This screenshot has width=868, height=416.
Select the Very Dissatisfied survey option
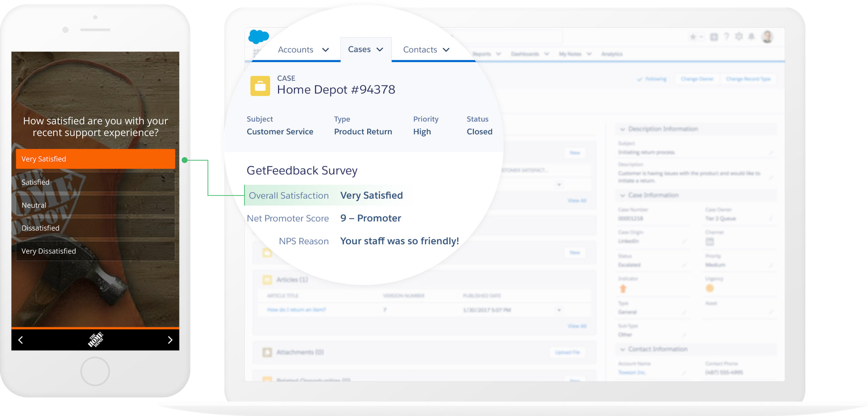point(95,251)
